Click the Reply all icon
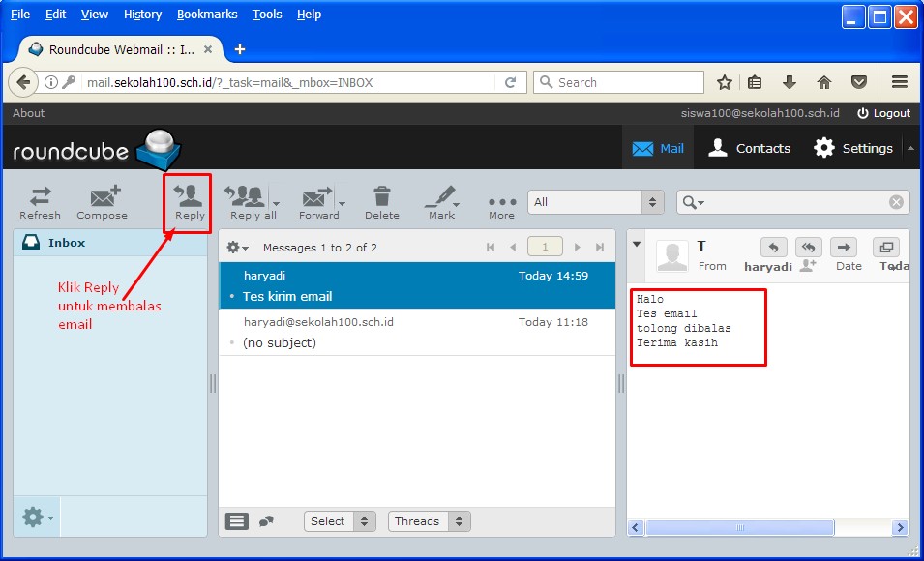The width and height of the screenshot is (924, 561). pos(246,199)
